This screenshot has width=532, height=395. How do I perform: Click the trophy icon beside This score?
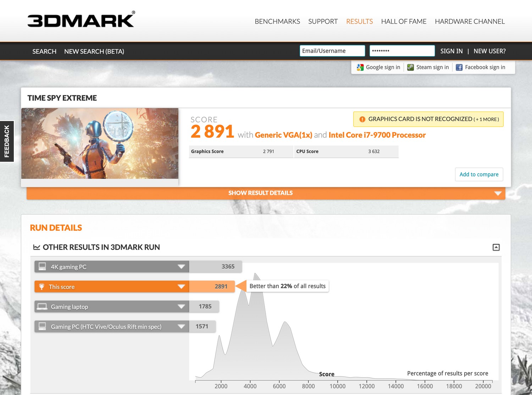coord(42,287)
